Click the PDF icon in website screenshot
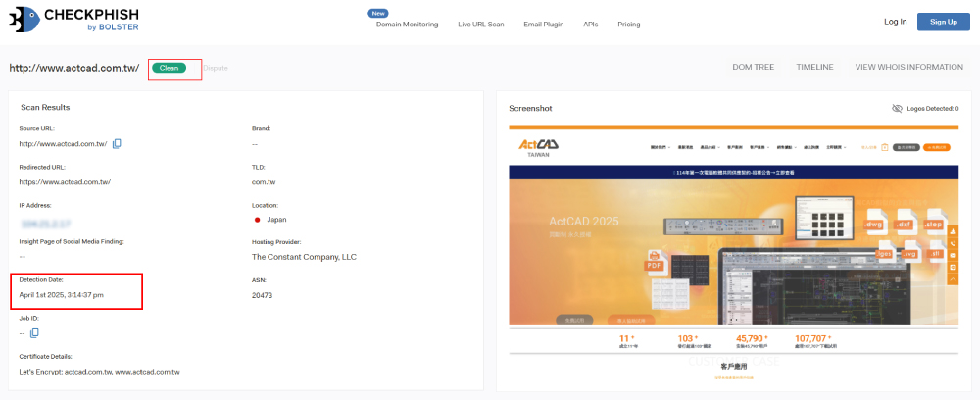Screen dimensions: 980x400 pyautogui.click(x=655, y=263)
